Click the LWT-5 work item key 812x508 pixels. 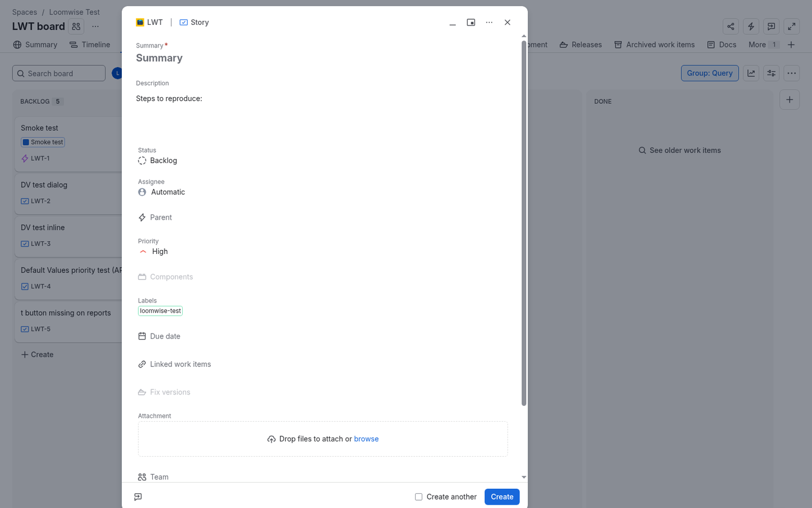[x=41, y=329]
